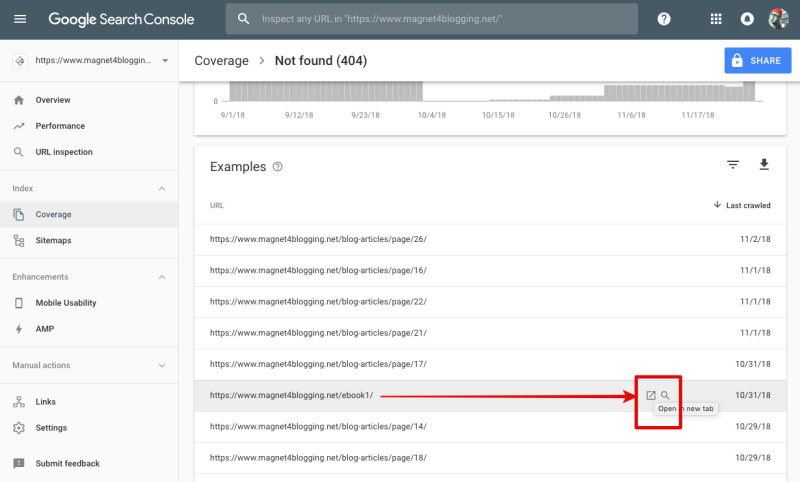Viewport: 800px width, 482px height.
Task: Click the Overview home icon
Action: (19, 100)
